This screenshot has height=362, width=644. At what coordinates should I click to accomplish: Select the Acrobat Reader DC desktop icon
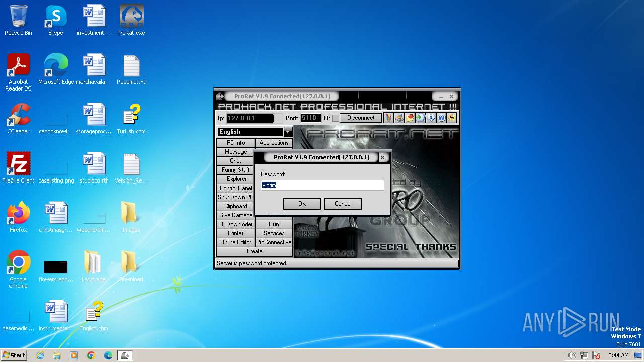[18, 72]
